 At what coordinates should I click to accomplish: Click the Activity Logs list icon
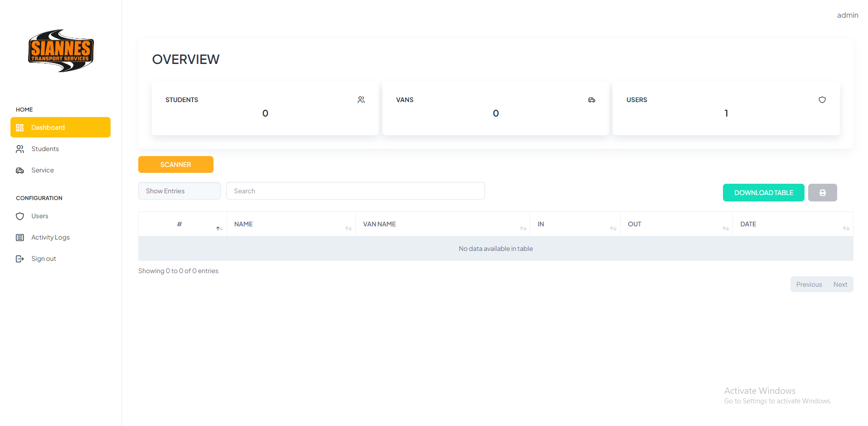point(20,237)
